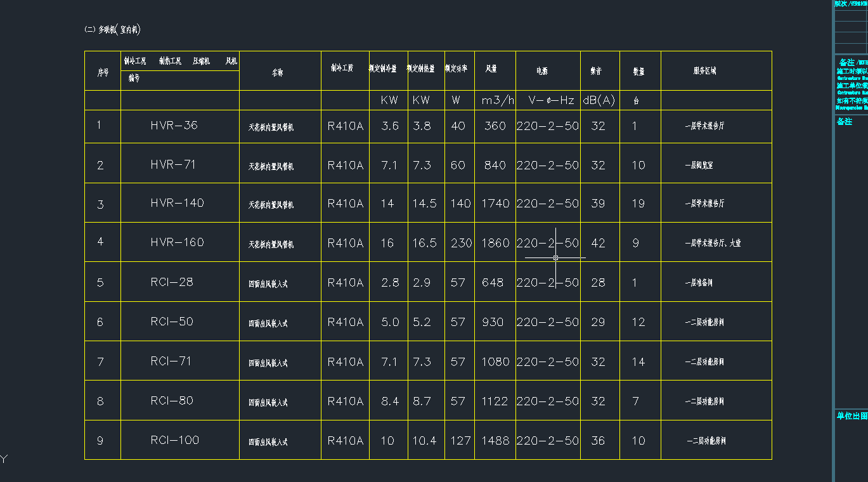The height and width of the screenshot is (482, 868).
Task: Select the (二) 多联机(室内机) title
Action: (x=112, y=30)
